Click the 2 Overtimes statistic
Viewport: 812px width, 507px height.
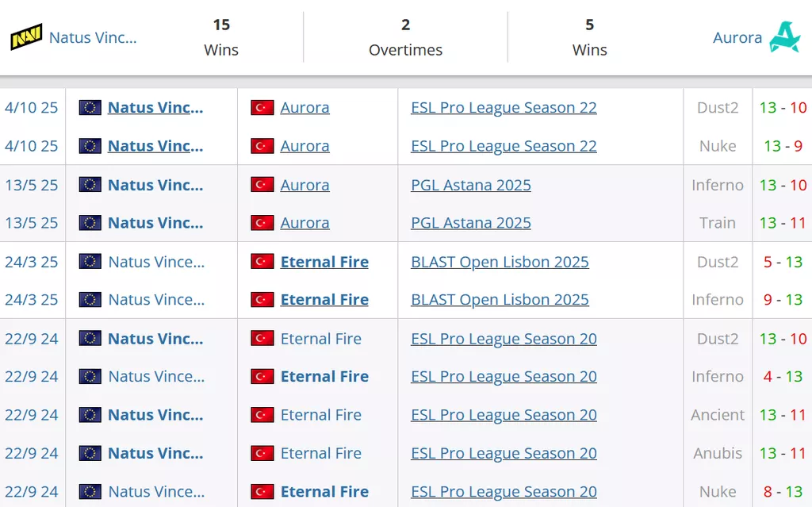pyautogui.click(x=405, y=37)
